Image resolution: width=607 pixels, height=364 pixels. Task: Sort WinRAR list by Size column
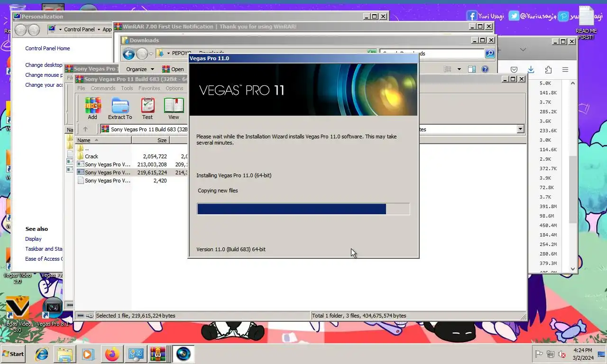150,140
